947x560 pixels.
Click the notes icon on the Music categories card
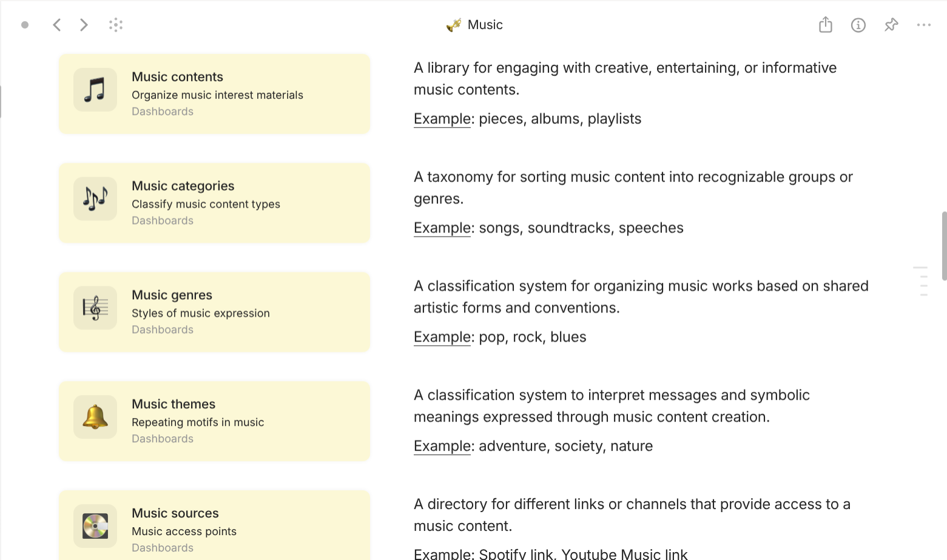tap(95, 198)
